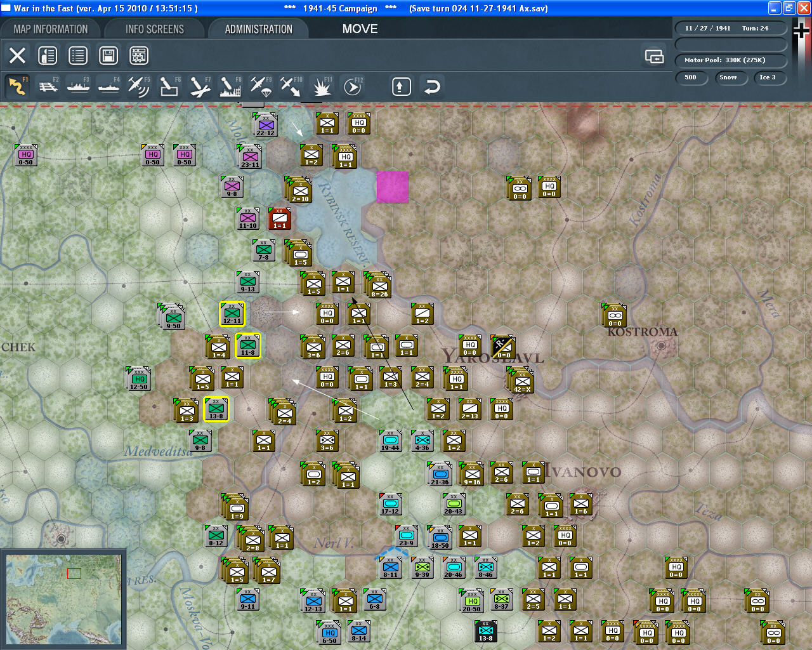Image resolution: width=812 pixels, height=650 pixels.
Task: Select the F2 rail transport mode icon
Action: pyautogui.click(x=48, y=86)
